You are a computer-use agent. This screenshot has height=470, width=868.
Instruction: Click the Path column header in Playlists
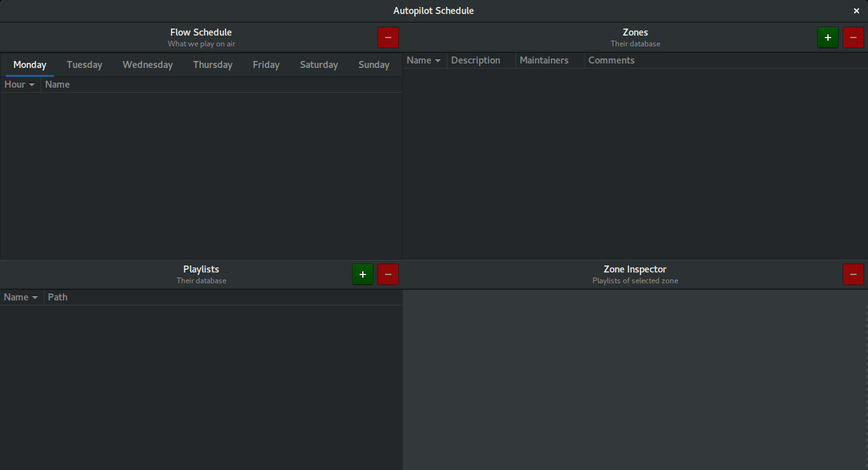pyautogui.click(x=58, y=297)
